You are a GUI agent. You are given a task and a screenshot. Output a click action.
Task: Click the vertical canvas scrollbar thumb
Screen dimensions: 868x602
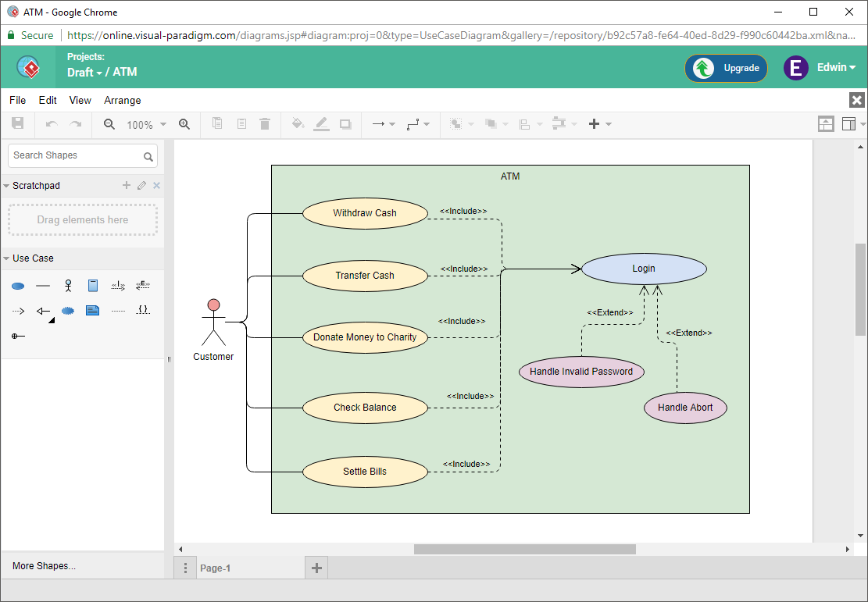click(860, 290)
